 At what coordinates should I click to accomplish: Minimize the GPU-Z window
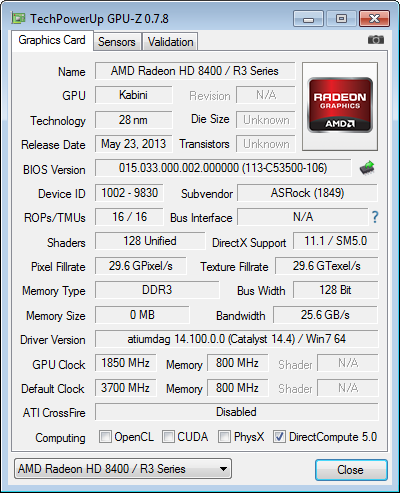pyautogui.click(x=308, y=19)
